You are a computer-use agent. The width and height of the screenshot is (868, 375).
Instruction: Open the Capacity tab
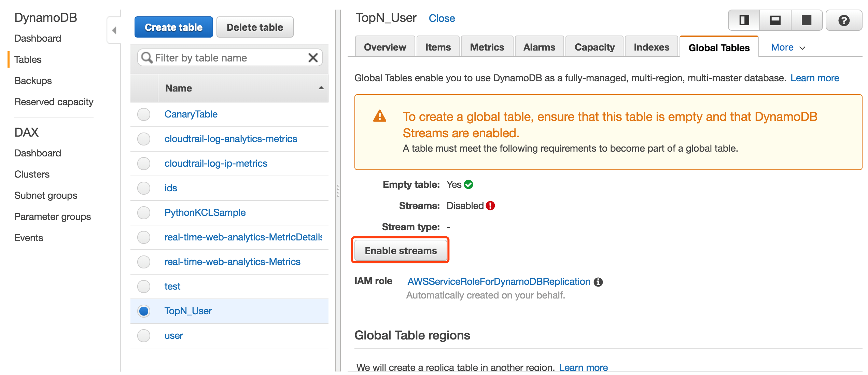tap(594, 47)
